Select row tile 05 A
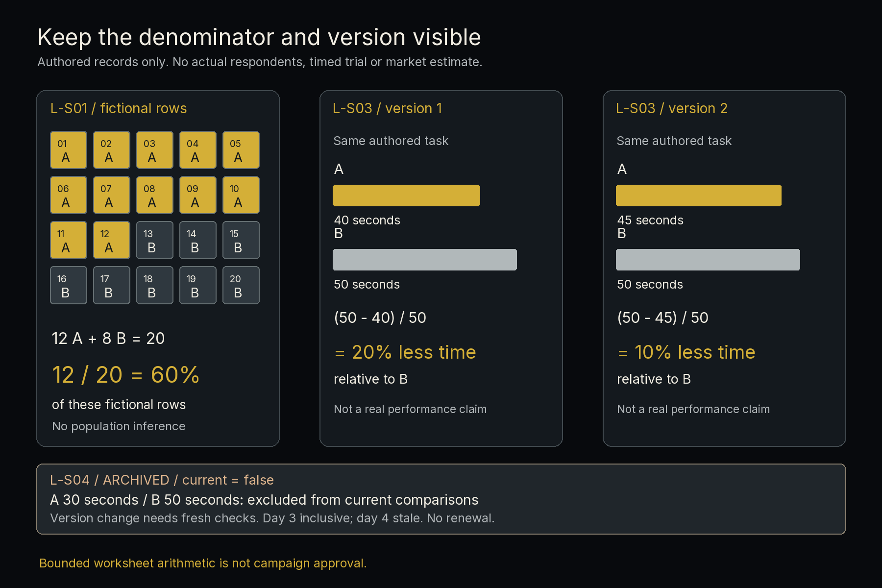 point(241,150)
